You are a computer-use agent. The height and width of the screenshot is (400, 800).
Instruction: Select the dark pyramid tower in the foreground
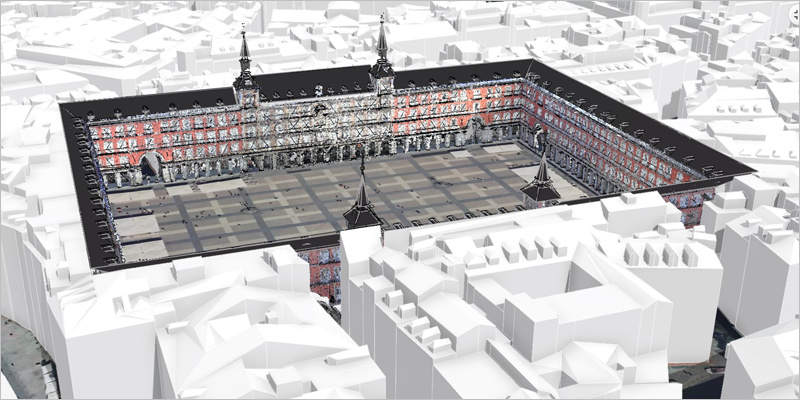tap(361, 207)
